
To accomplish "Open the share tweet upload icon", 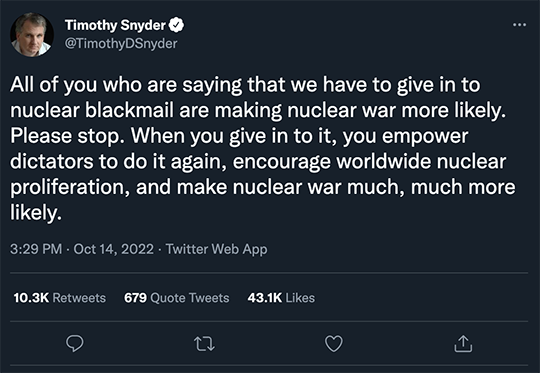I will coord(463,343).
